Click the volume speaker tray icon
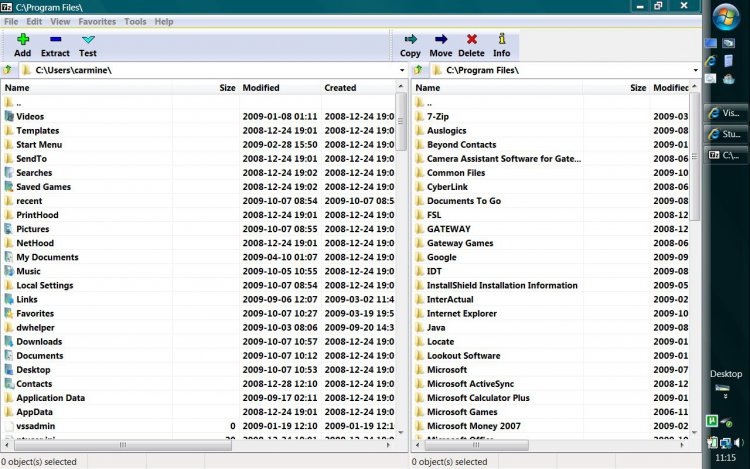The image size is (750, 469). 739,443
